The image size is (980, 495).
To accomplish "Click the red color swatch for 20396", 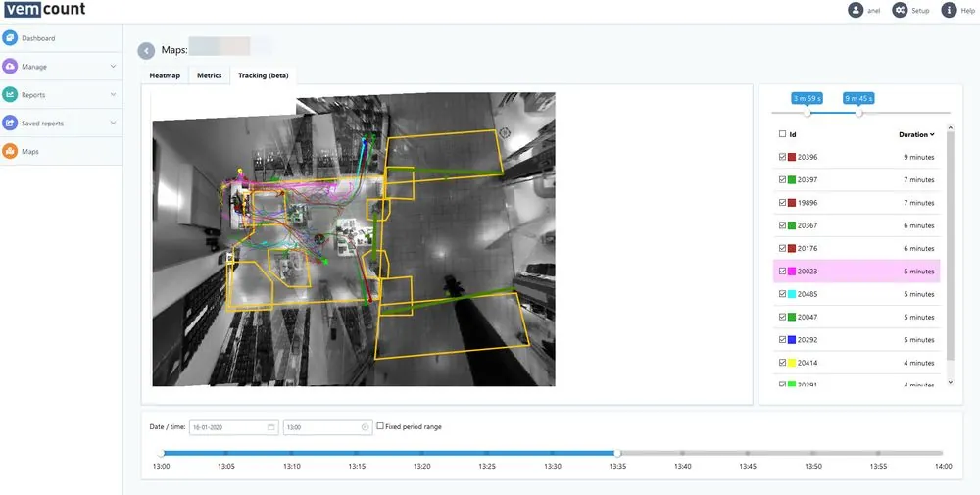I will pyautogui.click(x=791, y=157).
